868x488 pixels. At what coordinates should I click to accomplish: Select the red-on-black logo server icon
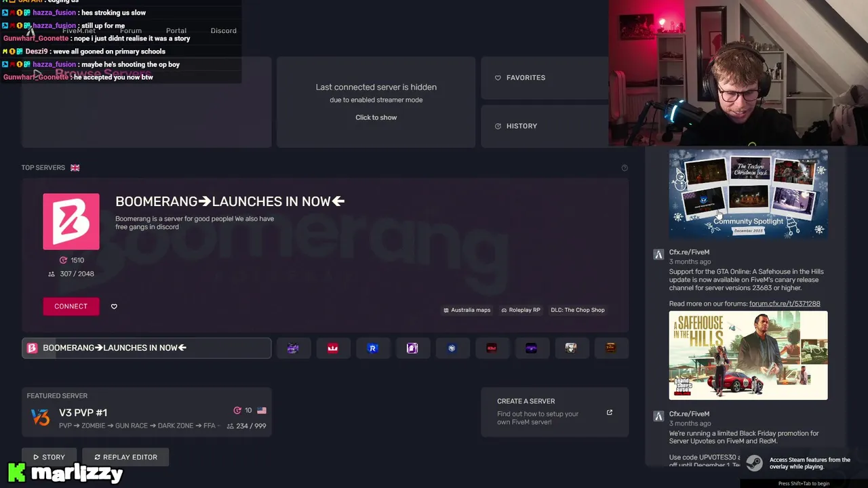point(492,348)
